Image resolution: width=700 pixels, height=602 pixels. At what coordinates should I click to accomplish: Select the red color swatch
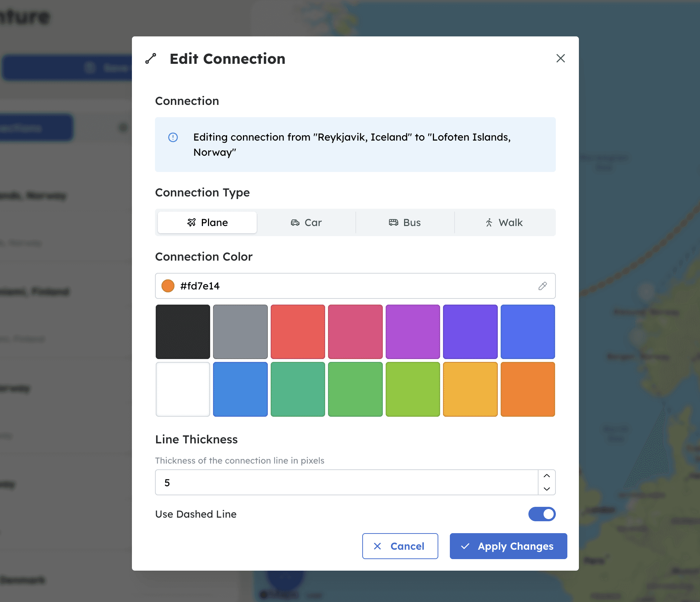(x=298, y=332)
